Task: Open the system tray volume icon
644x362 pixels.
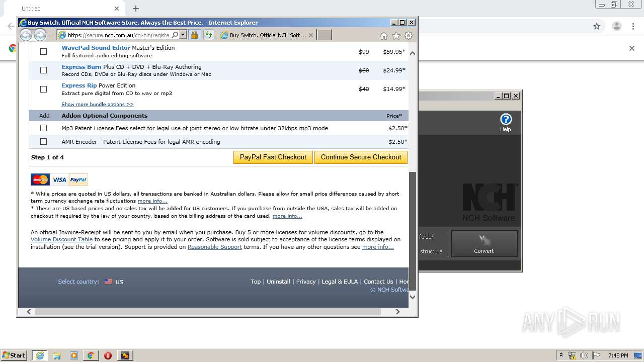Action: pyautogui.click(x=584, y=355)
